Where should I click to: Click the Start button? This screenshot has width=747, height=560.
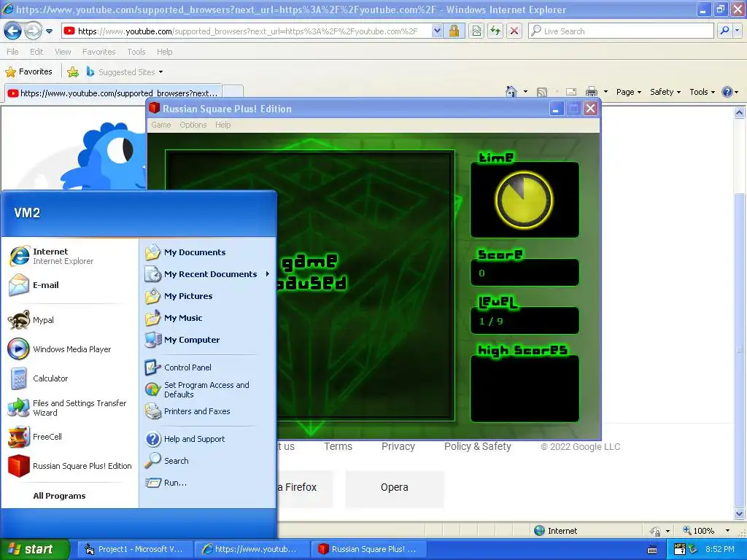tap(34, 550)
